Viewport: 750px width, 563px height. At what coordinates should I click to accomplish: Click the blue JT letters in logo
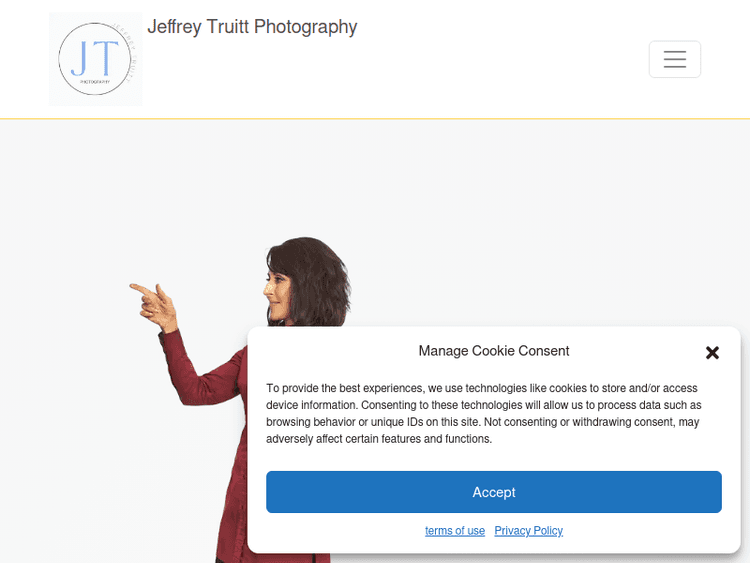(94, 58)
